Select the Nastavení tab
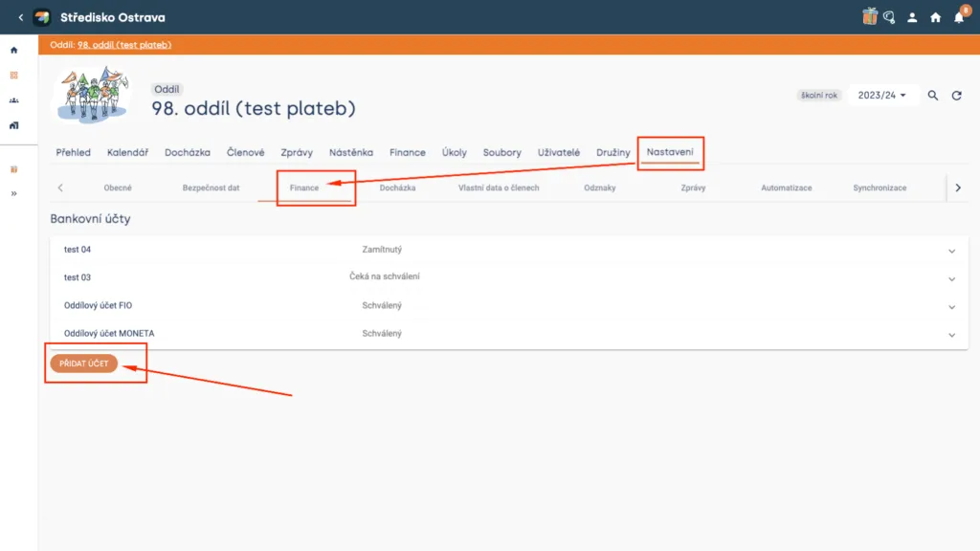 click(x=670, y=152)
